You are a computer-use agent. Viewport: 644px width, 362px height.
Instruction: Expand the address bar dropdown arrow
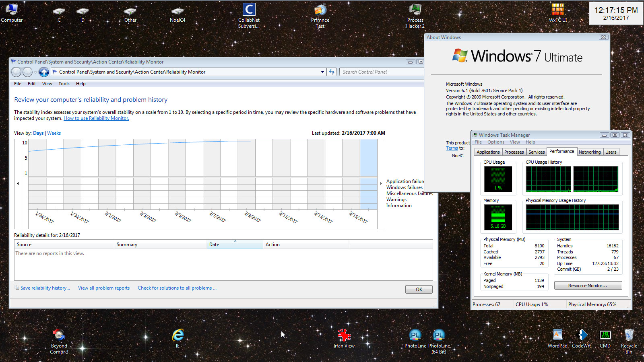(x=322, y=72)
